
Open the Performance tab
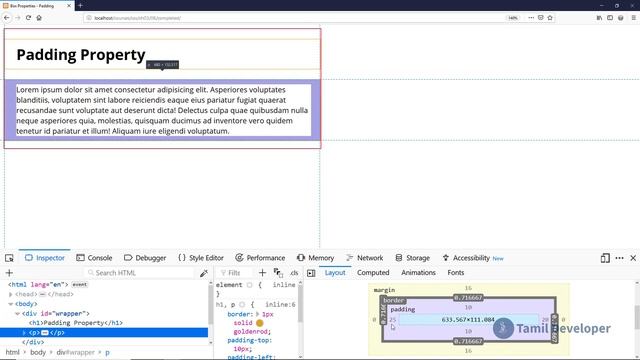260,258
